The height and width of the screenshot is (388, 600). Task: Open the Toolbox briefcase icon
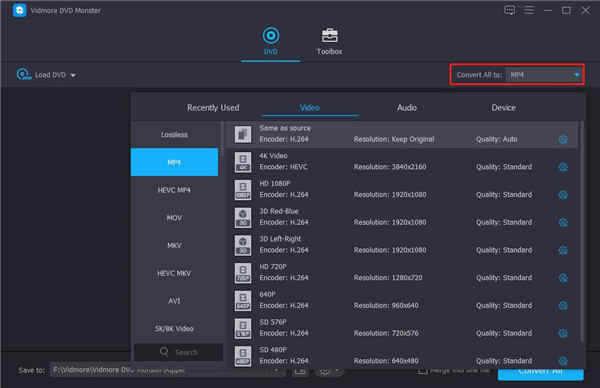click(x=329, y=36)
